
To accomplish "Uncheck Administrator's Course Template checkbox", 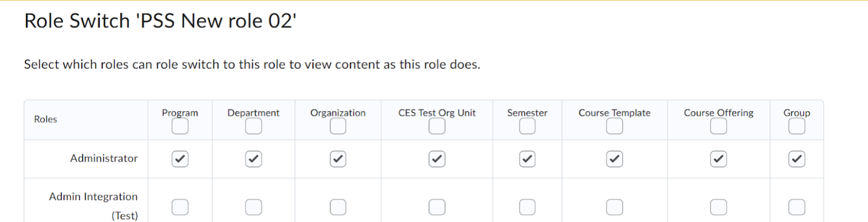I will coord(615,159).
